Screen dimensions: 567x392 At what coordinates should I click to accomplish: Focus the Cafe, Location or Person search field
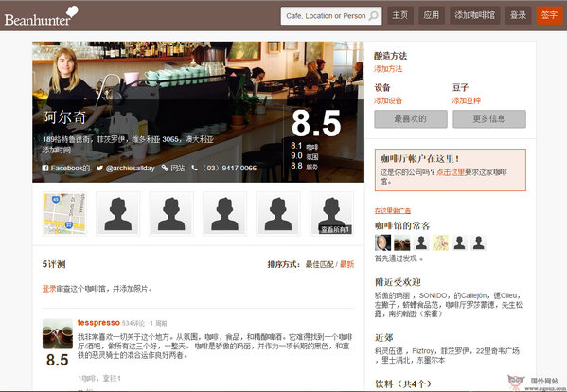point(331,16)
